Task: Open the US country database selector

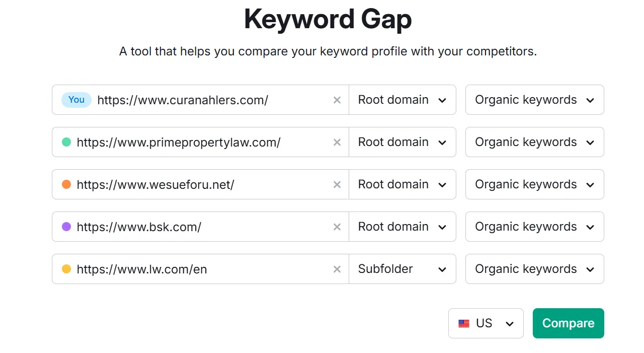Action: click(x=486, y=324)
